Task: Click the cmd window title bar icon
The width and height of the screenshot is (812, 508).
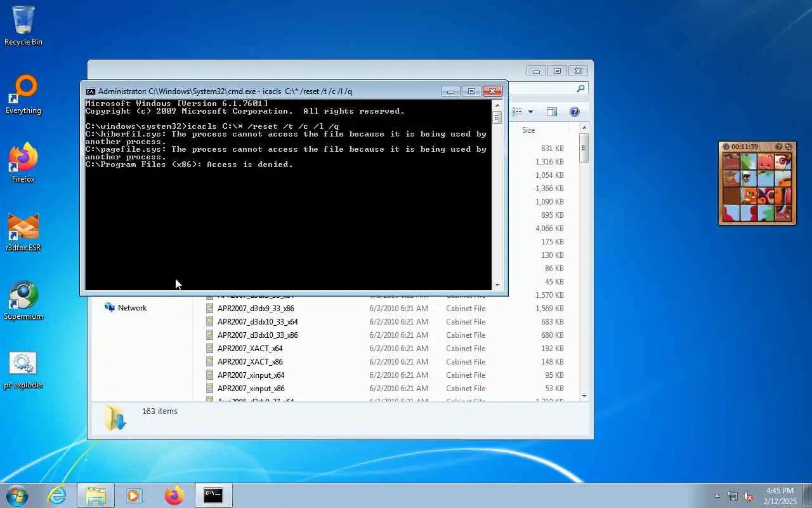Action: pyautogui.click(x=91, y=91)
